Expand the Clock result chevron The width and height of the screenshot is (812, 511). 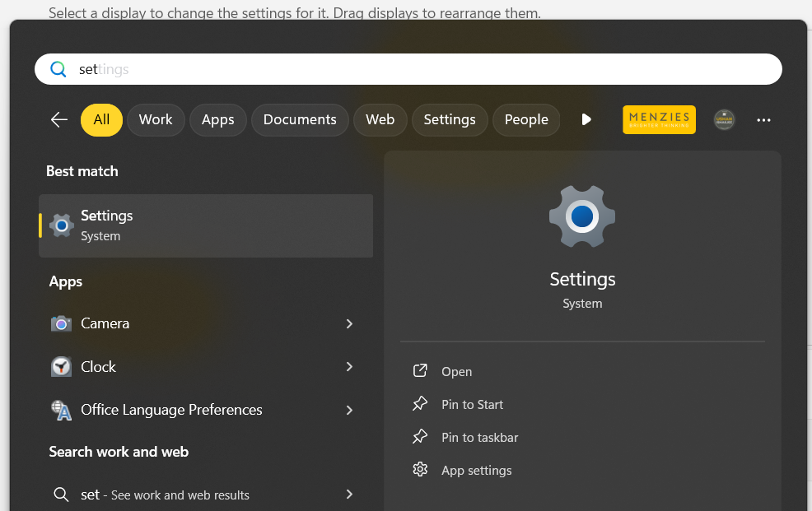[x=349, y=367]
